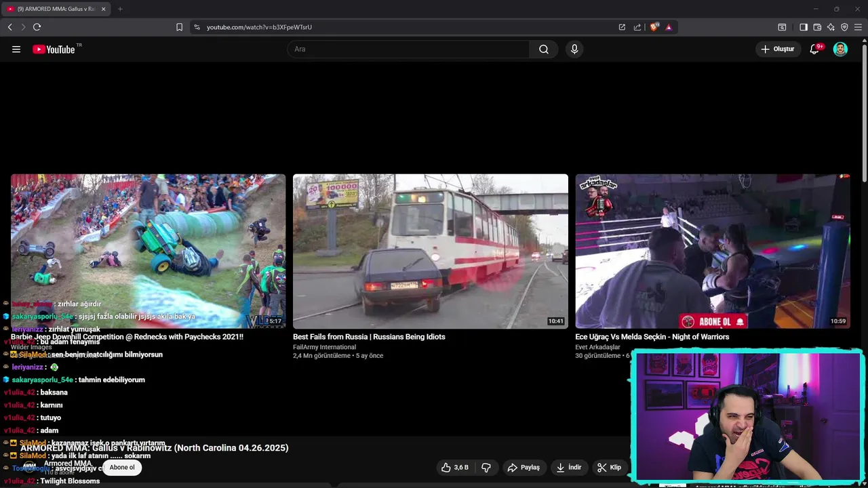Go back with the browser back arrow
The width and height of the screenshot is (868, 488).
tap(10, 27)
